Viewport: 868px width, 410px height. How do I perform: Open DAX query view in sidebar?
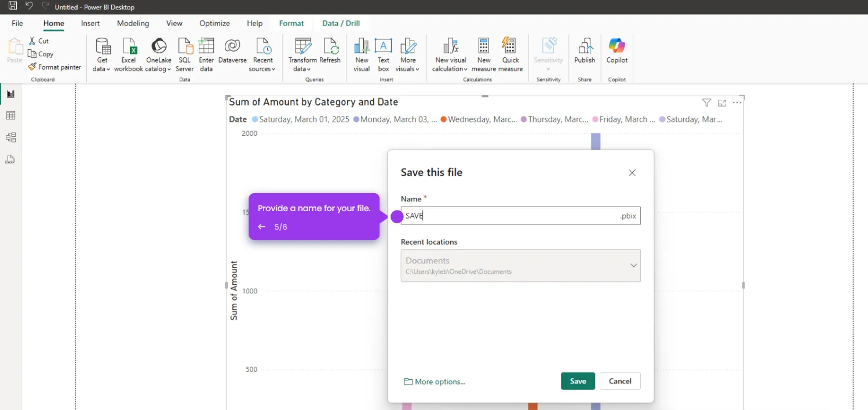[10, 159]
